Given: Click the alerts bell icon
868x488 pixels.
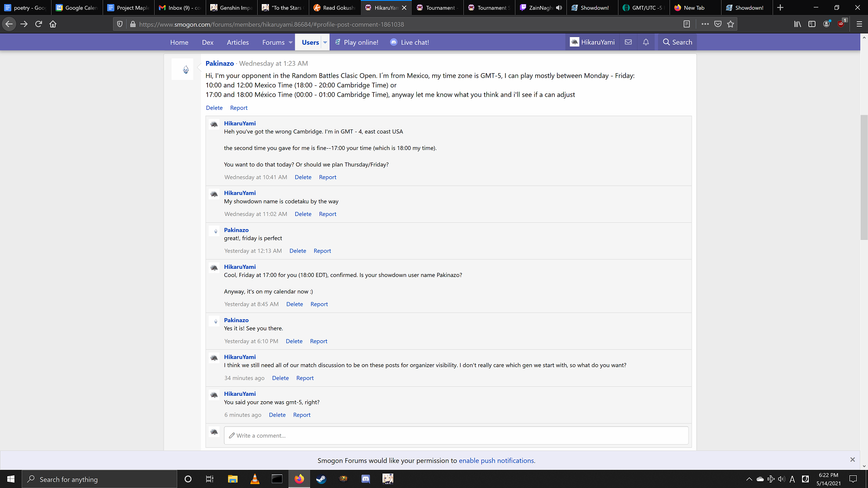Looking at the screenshot, I should [x=646, y=42].
